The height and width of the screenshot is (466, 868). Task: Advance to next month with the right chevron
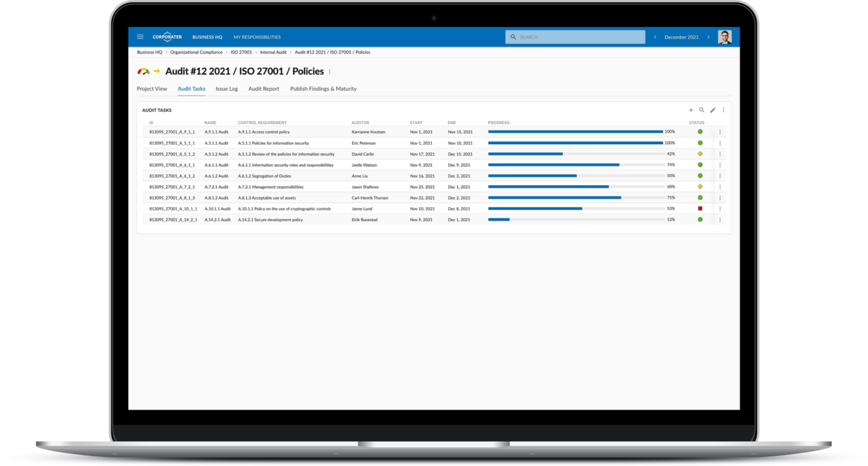(x=708, y=36)
